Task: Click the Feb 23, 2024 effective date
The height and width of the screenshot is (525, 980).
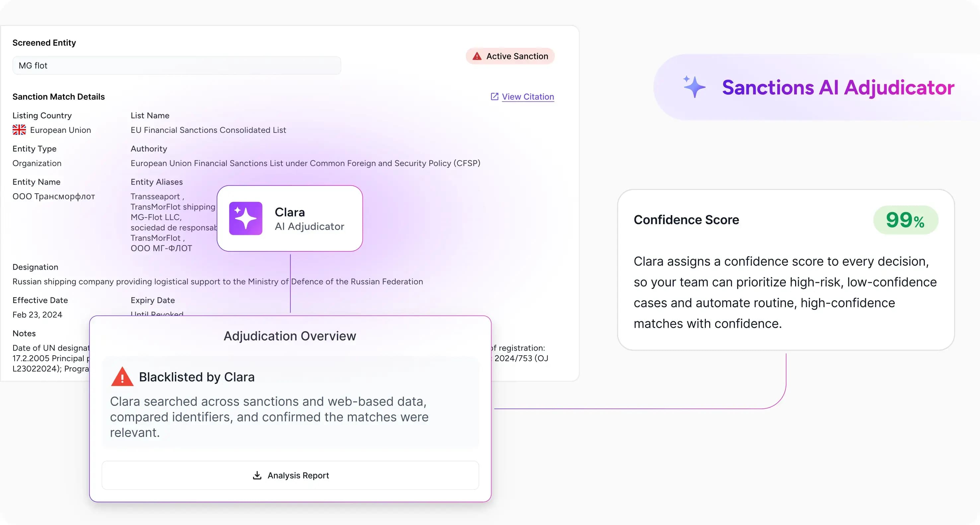Action: [x=37, y=314]
